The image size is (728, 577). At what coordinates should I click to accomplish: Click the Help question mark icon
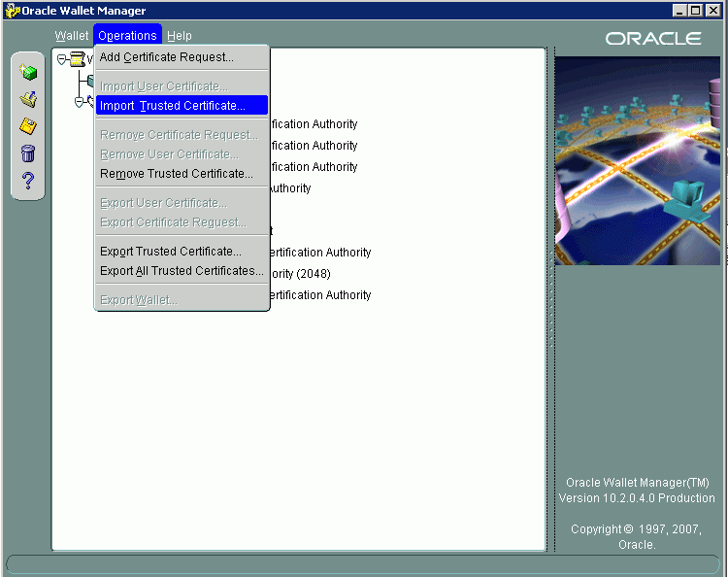(28, 181)
